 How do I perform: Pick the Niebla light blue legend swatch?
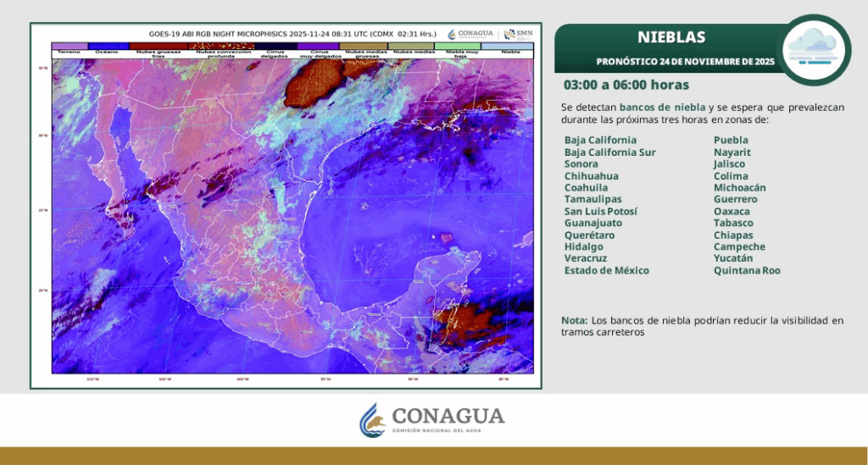[x=510, y=45]
